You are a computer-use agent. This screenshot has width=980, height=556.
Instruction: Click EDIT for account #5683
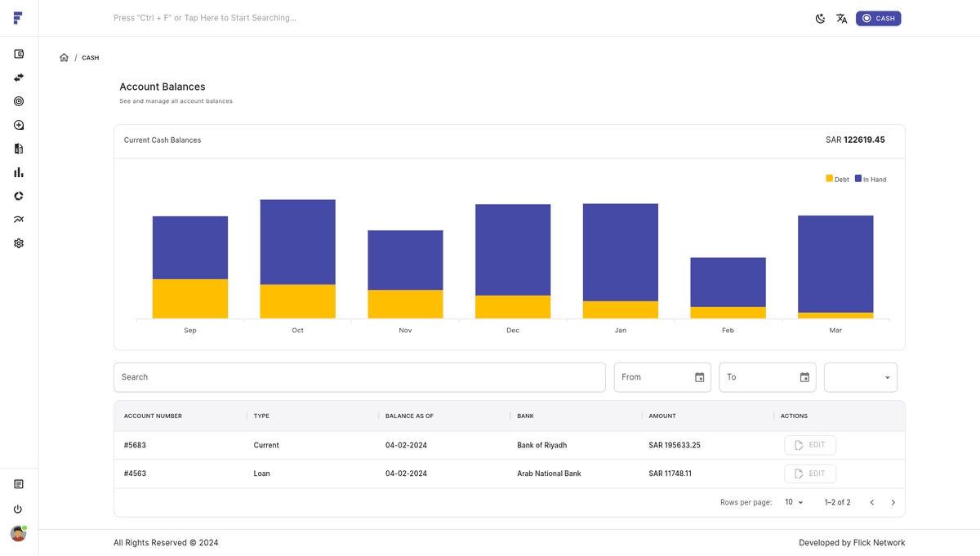point(809,445)
